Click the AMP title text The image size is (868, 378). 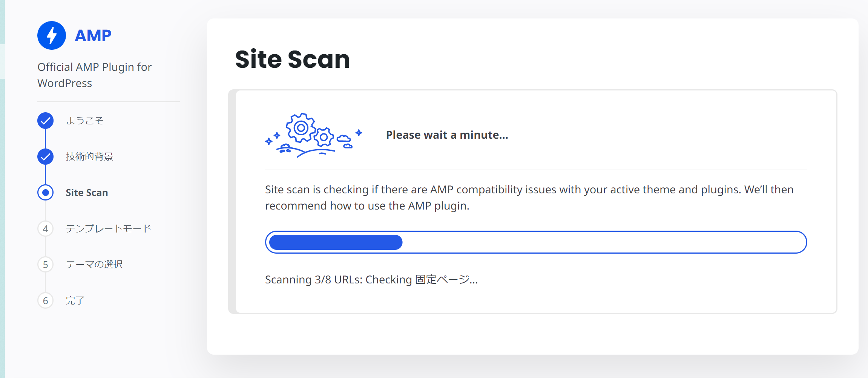[x=93, y=35]
